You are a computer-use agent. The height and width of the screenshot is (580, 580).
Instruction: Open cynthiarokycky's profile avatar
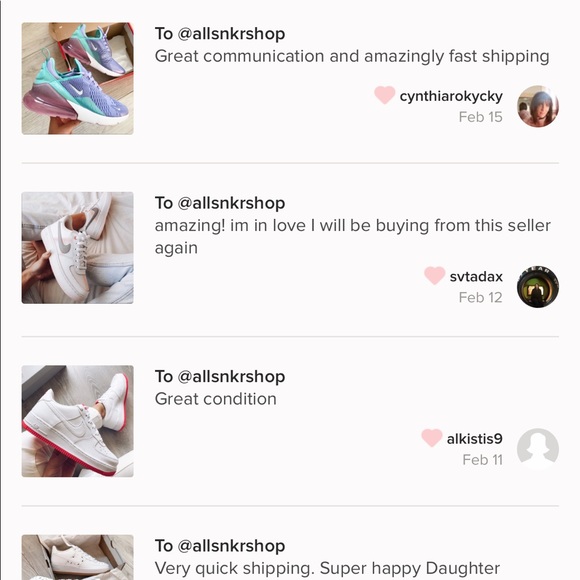click(x=537, y=106)
